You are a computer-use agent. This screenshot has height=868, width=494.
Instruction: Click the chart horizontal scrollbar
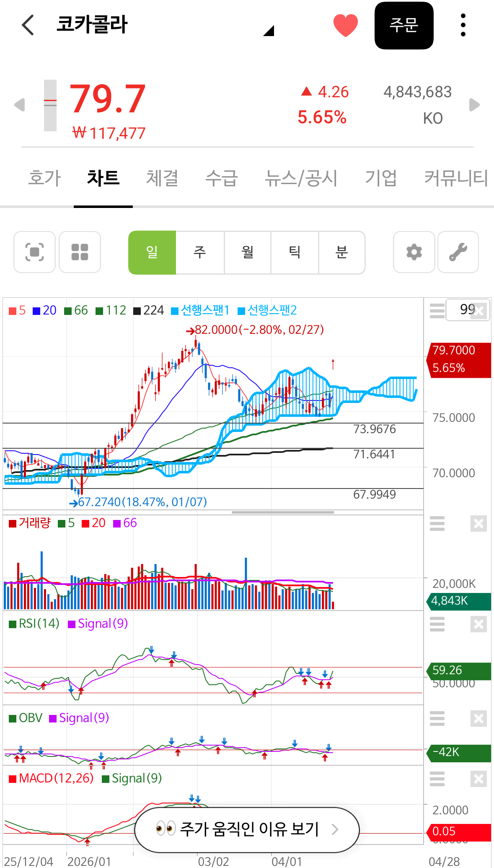click(283, 512)
